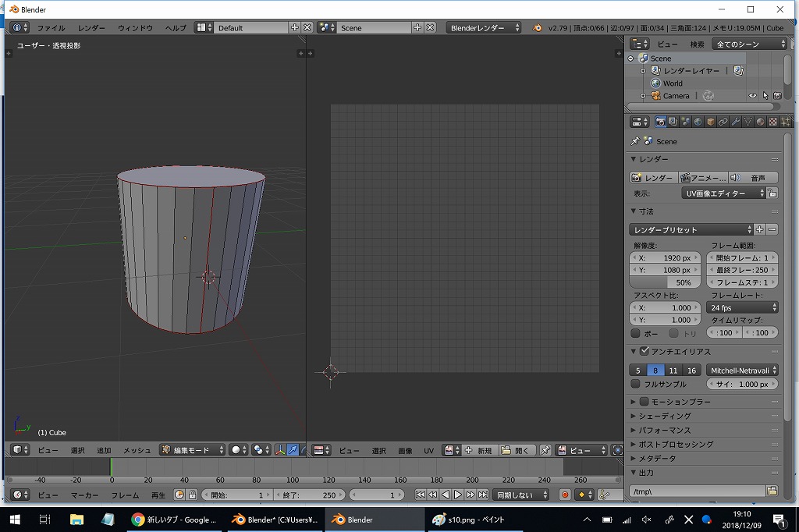The height and width of the screenshot is (532, 799).
Task: Open the 編集モード mode dropdown
Action: 192,450
